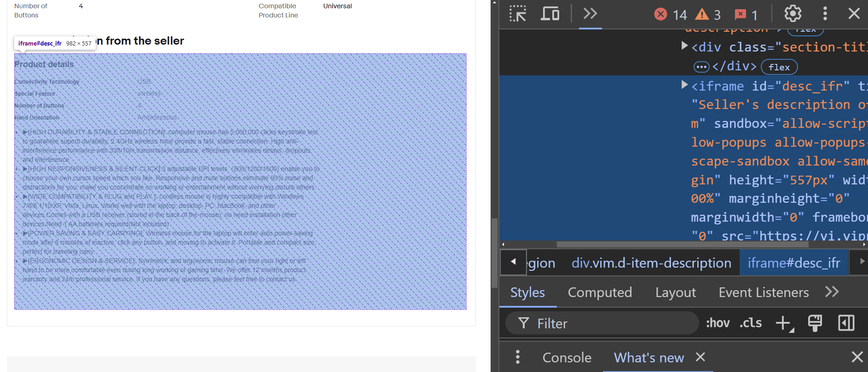Switch to the Console drawer tab
This screenshot has height=372, width=868.
pyautogui.click(x=567, y=358)
